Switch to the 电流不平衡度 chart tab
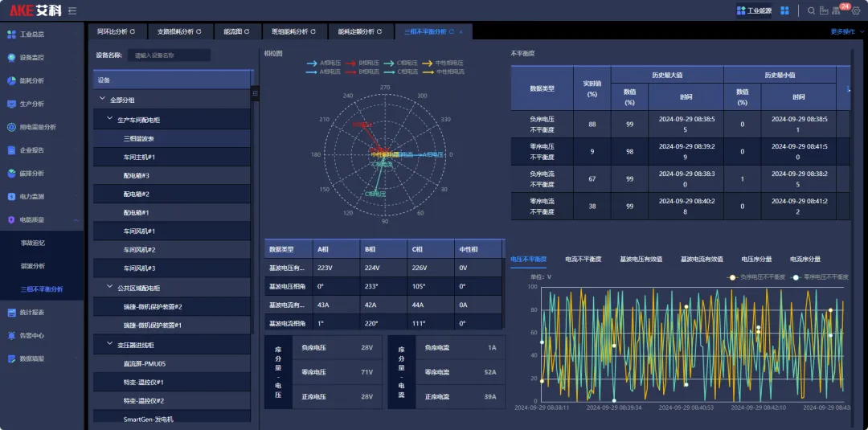868x430 pixels. [x=583, y=260]
